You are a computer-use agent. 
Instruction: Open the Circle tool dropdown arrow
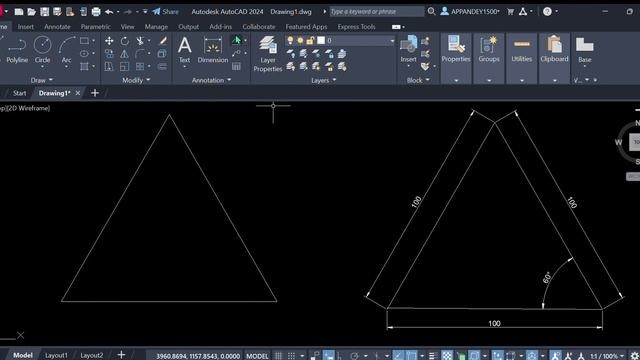(x=42, y=67)
